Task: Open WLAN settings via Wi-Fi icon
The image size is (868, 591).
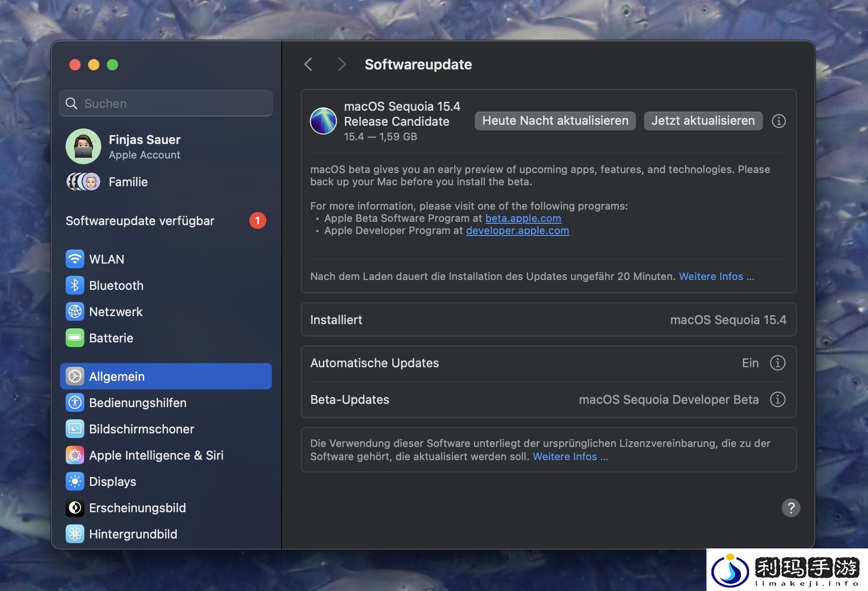Action: [x=75, y=259]
